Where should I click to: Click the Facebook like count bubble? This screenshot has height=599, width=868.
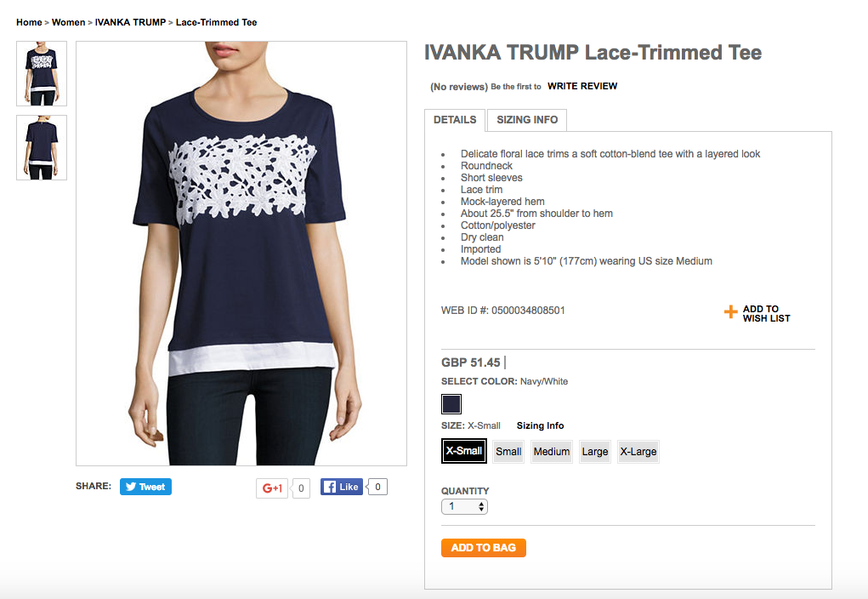pyautogui.click(x=377, y=487)
